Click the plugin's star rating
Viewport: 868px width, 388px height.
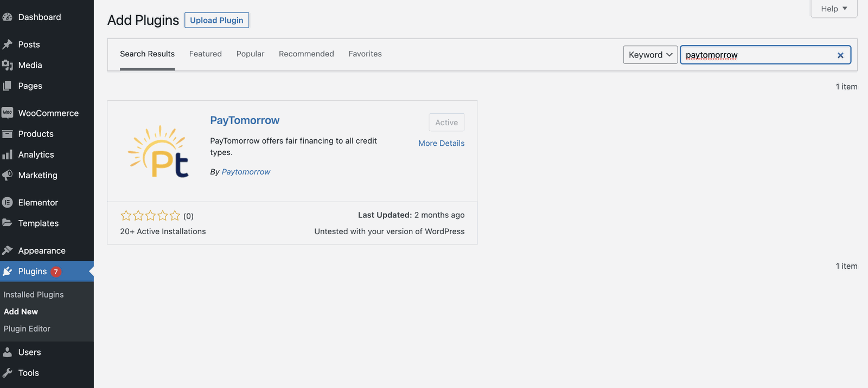tap(150, 216)
